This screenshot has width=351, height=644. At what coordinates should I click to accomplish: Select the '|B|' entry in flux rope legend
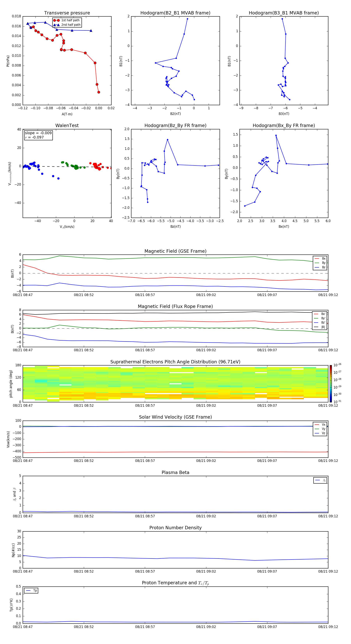[x=320, y=327]
